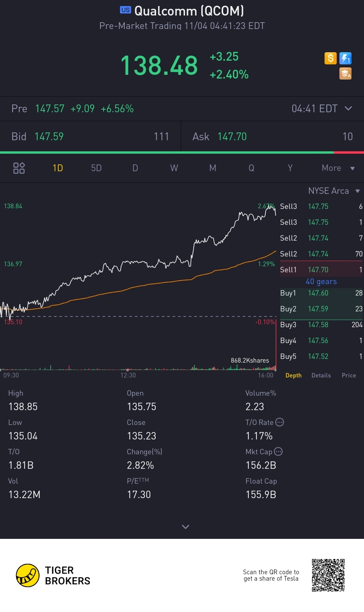Tap the Qualcomm (QCOM) title
The width and height of the screenshot is (364, 612).
pyautogui.click(x=189, y=11)
